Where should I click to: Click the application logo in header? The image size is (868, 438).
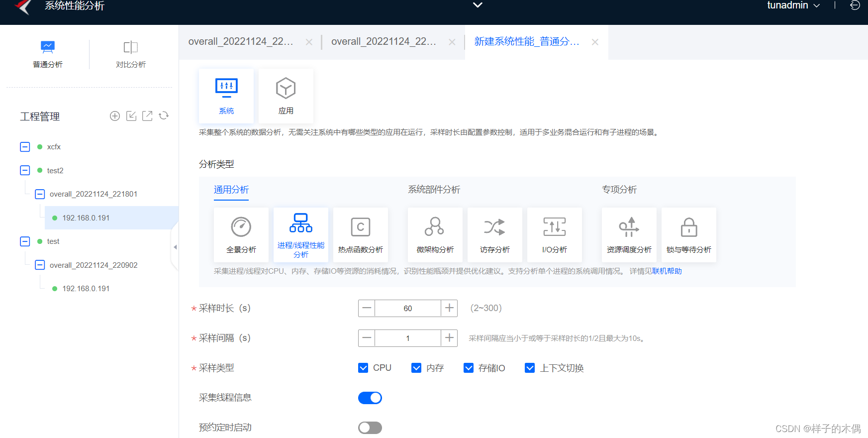click(x=23, y=6)
